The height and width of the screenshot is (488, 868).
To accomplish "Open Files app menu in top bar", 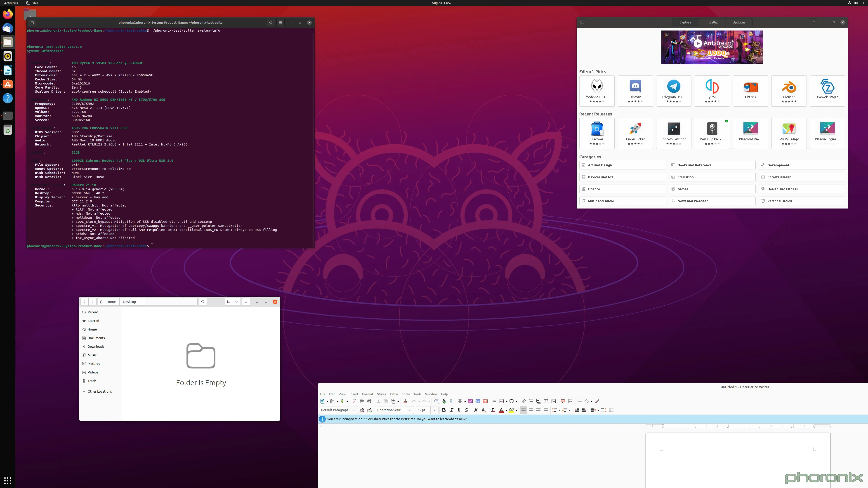I will pyautogui.click(x=32, y=3).
